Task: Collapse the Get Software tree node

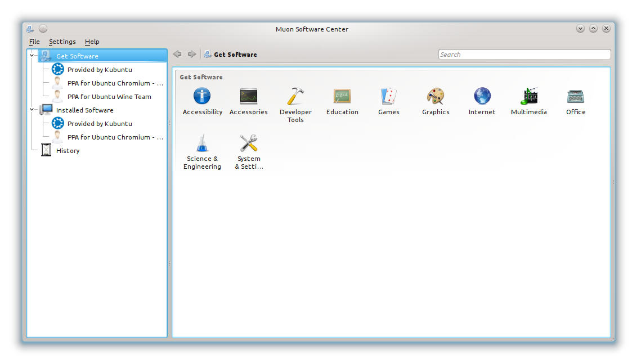Action: 32,56
